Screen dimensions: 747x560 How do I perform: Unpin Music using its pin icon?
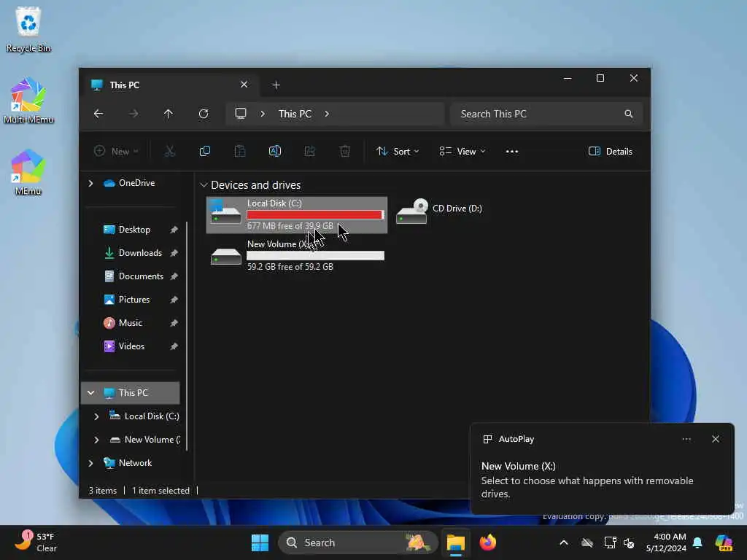tap(174, 323)
